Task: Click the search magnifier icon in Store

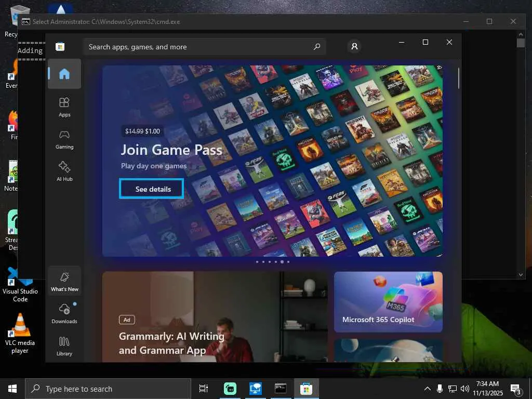Action: pos(316,46)
